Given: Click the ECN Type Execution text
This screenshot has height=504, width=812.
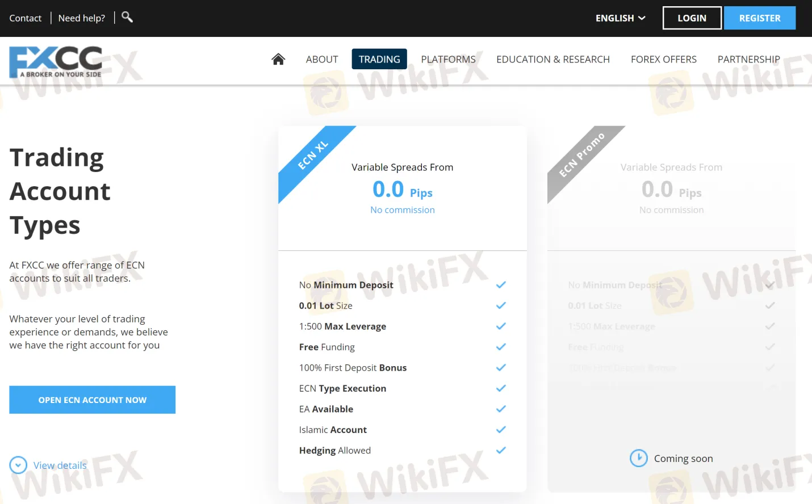Looking at the screenshot, I should tap(343, 389).
